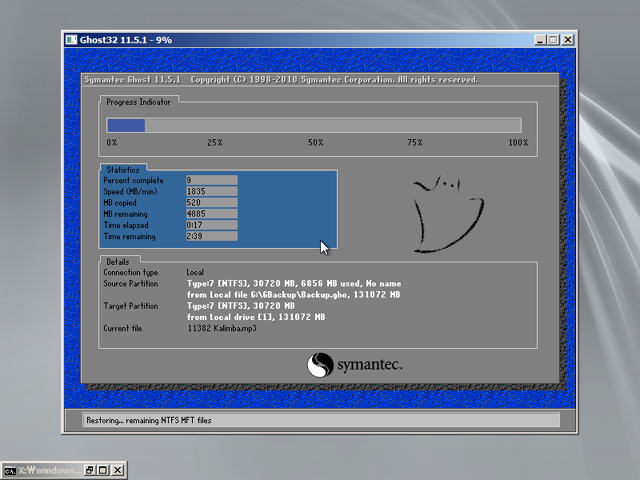Click 'from Local drive [1], 131072 MB' text
The height and width of the screenshot is (480, 640).
(256, 317)
